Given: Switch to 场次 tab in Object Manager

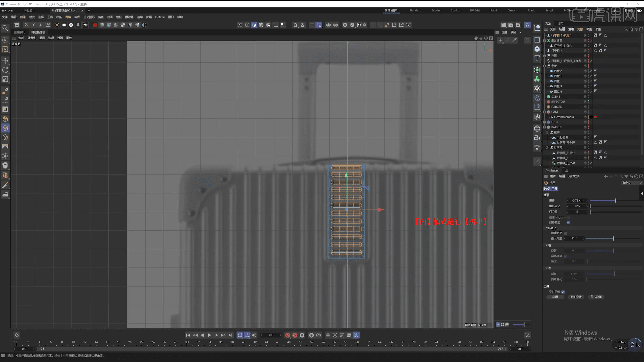Looking at the screenshot, I should 560,23.
